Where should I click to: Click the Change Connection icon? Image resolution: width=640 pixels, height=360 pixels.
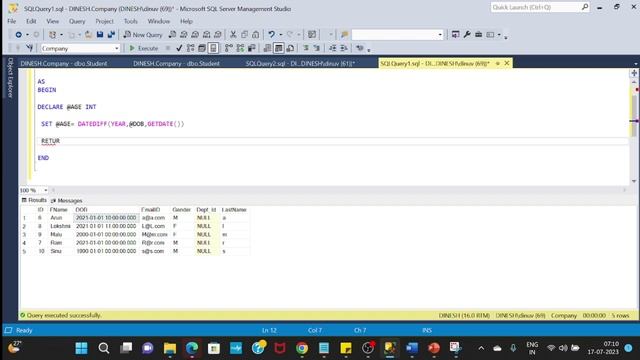click(29, 48)
